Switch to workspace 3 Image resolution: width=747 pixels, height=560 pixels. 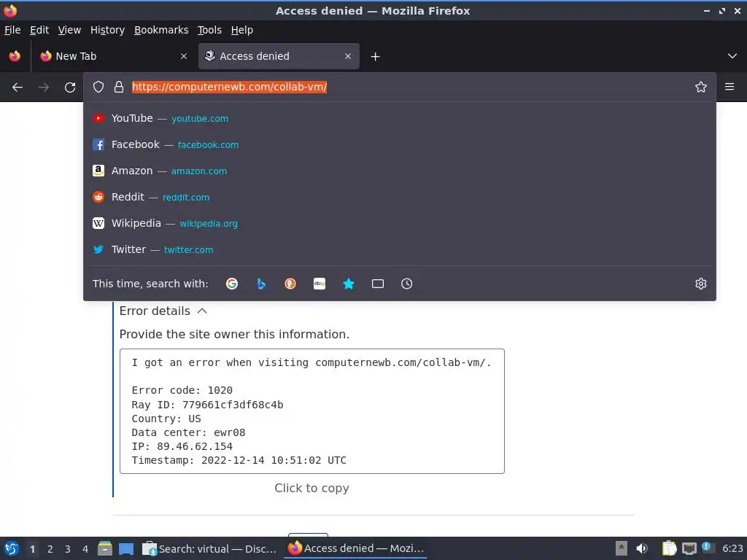coord(68,549)
